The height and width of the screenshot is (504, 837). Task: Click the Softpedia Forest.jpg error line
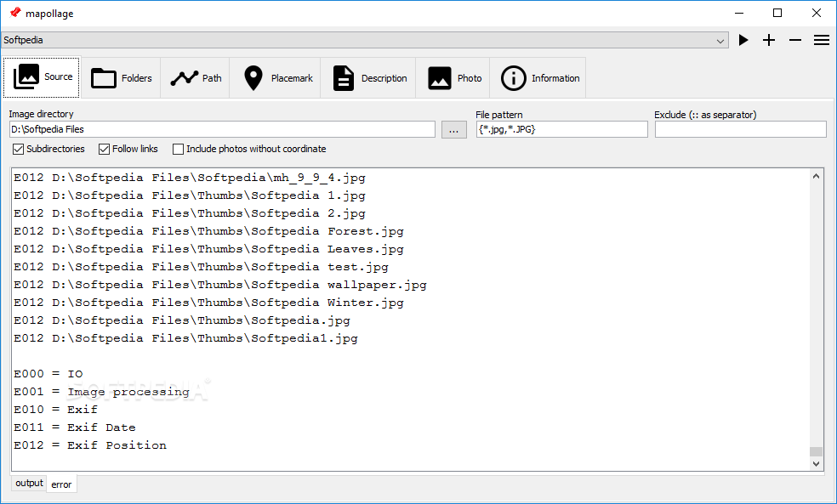[208, 231]
